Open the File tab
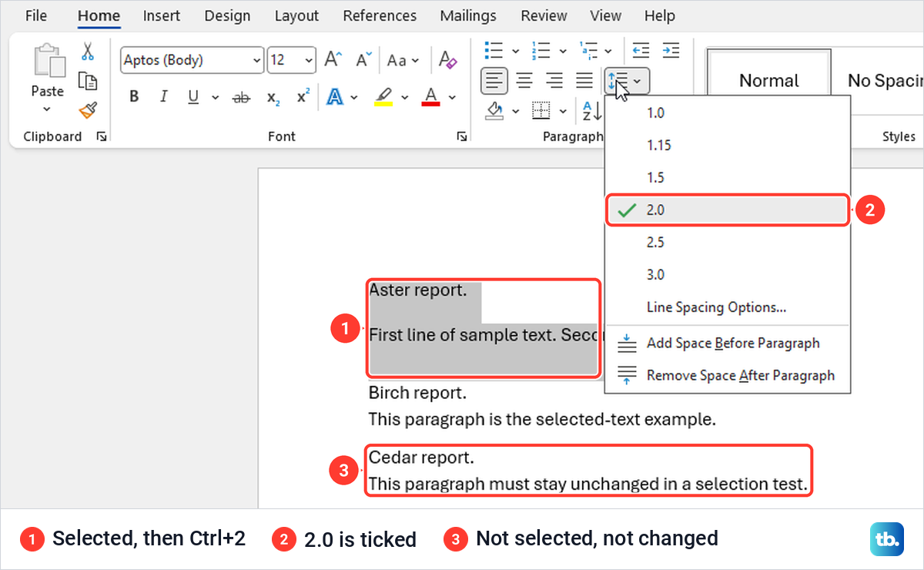The height and width of the screenshot is (570, 924). tap(36, 15)
